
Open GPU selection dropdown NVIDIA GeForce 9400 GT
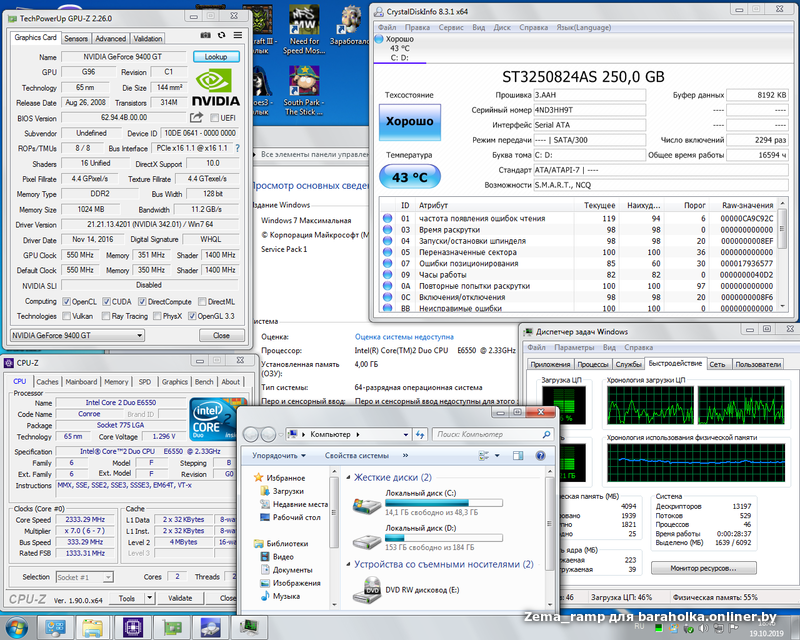click(77, 335)
